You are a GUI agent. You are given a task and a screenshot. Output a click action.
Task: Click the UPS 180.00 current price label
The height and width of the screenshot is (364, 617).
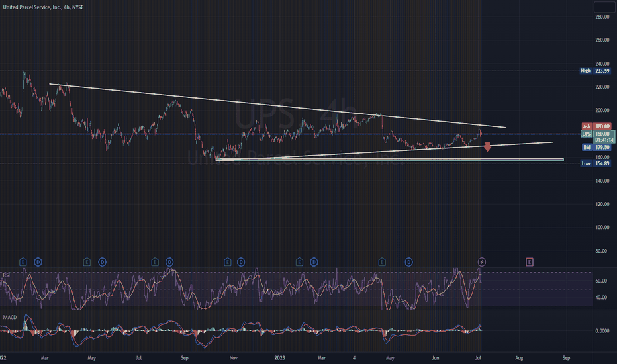598,134
